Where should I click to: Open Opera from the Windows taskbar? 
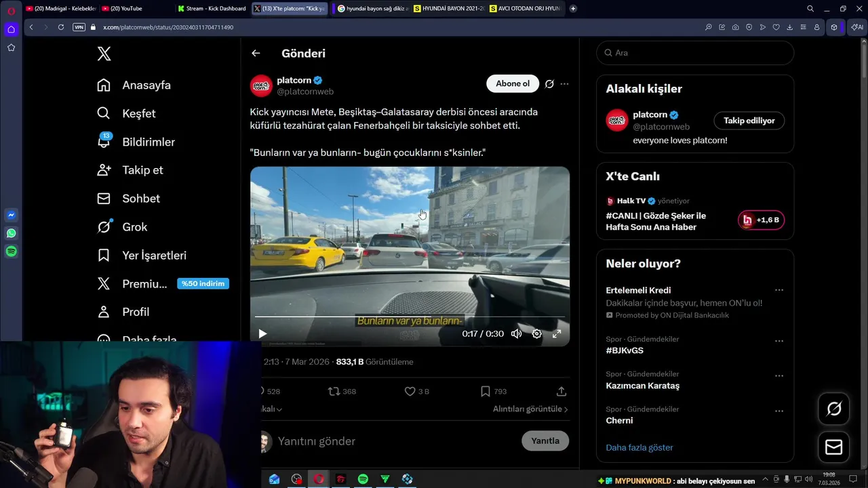click(319, 479)
